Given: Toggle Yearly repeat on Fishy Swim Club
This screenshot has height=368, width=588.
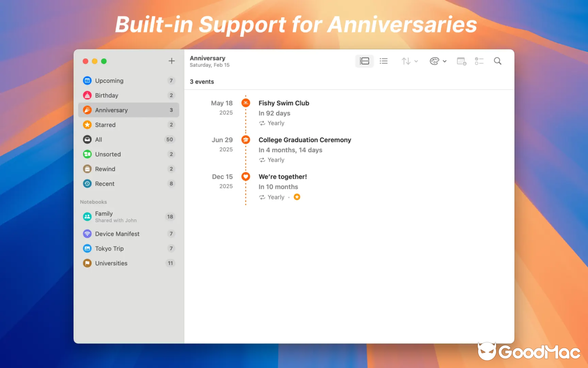Looking at the screenshot, I should pos(262,123).
